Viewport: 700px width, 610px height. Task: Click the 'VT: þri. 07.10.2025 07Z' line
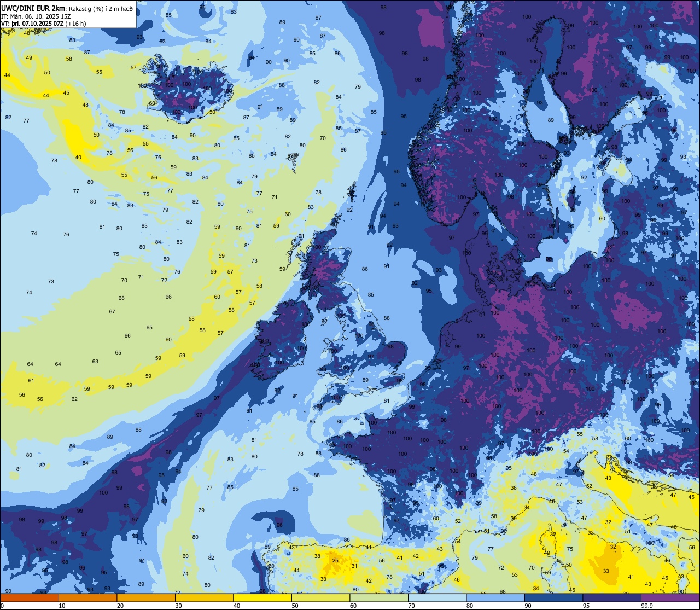coord(32,24)
